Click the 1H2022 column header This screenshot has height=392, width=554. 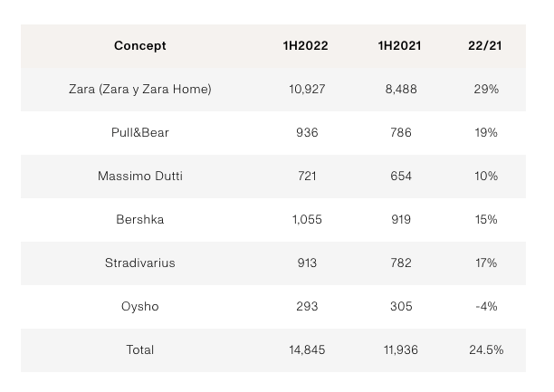(x=306, y=46)
